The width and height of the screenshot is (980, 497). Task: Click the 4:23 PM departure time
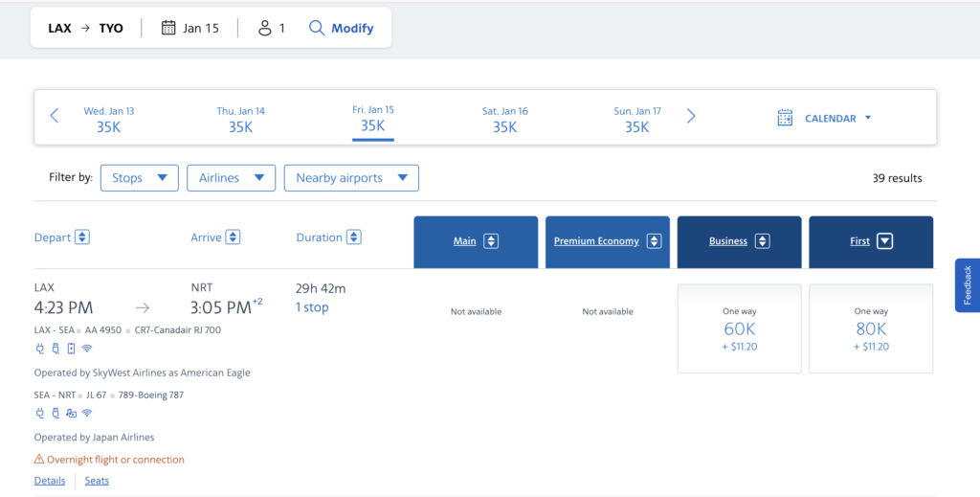[63, 307]
